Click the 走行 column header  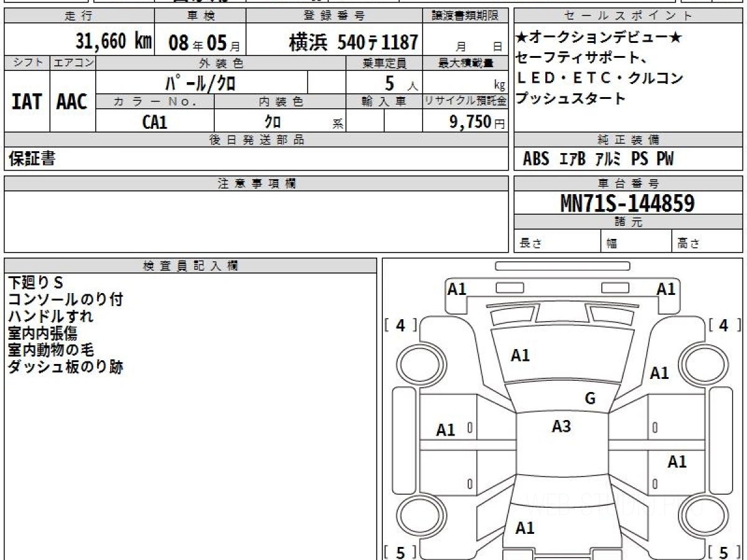pos(78,16)
